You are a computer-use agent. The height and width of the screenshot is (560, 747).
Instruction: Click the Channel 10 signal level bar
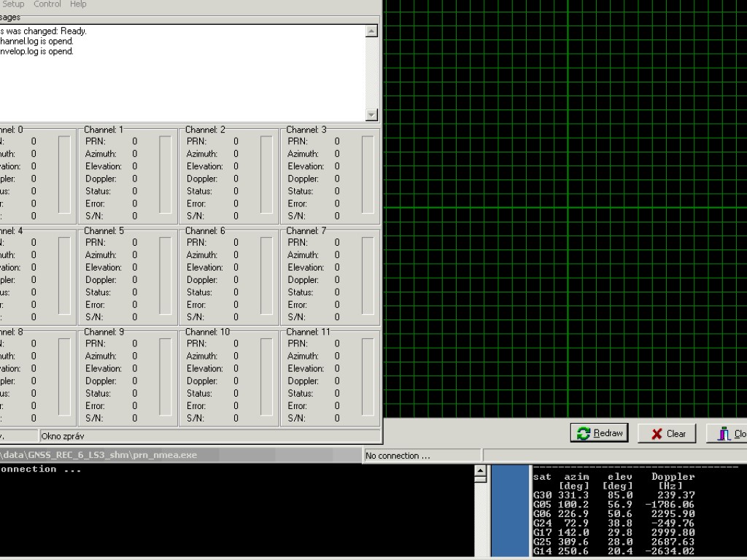click(x=266, y=377)
